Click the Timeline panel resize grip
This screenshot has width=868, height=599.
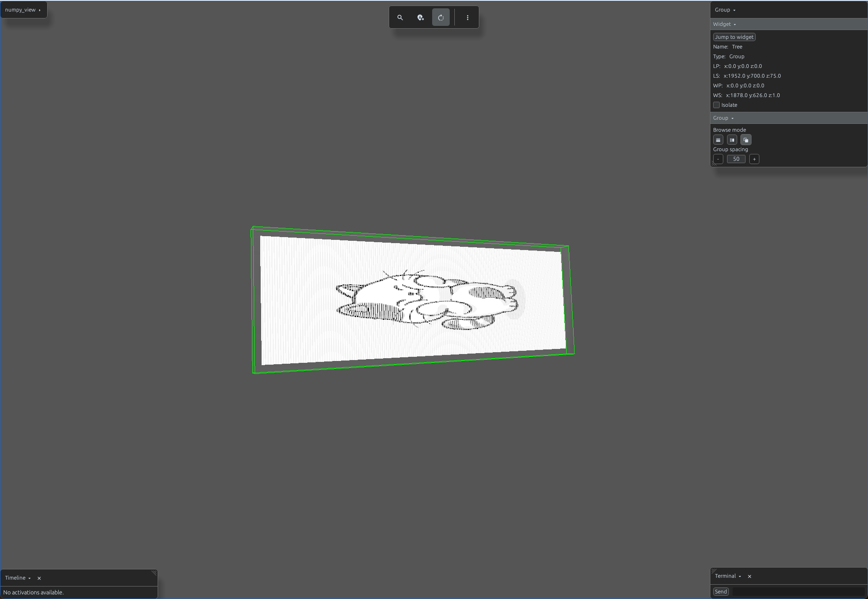coord(154,573)
